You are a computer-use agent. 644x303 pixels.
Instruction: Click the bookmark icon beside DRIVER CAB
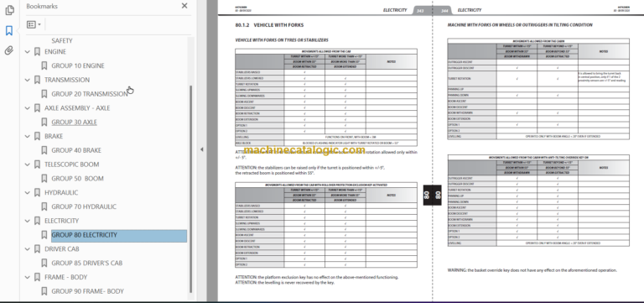(38, 248)
